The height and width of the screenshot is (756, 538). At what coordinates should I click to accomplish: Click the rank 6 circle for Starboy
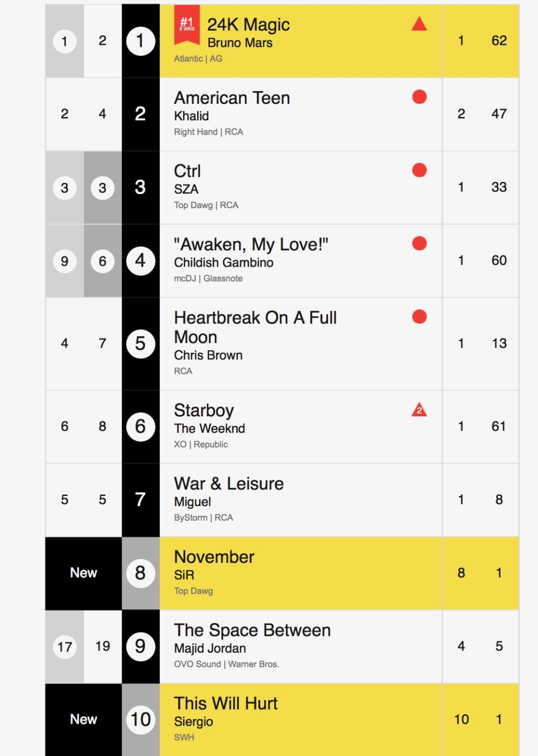pyautogui.click(x=140, y=426)
